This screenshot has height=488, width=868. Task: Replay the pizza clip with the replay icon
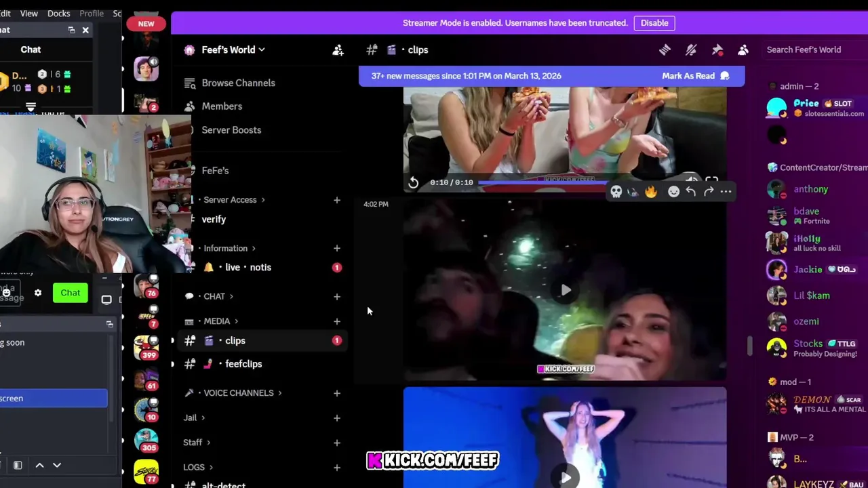tap(414, 182)
